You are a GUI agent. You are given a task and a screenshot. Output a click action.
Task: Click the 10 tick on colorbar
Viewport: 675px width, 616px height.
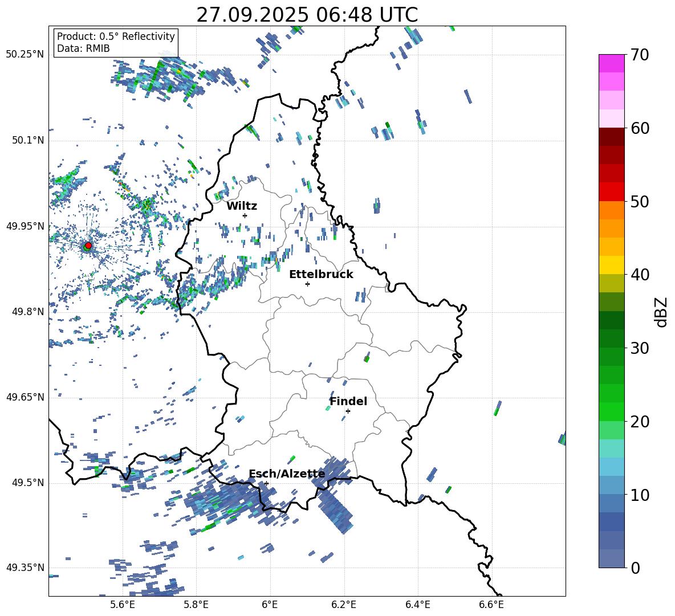coord(640,495)
